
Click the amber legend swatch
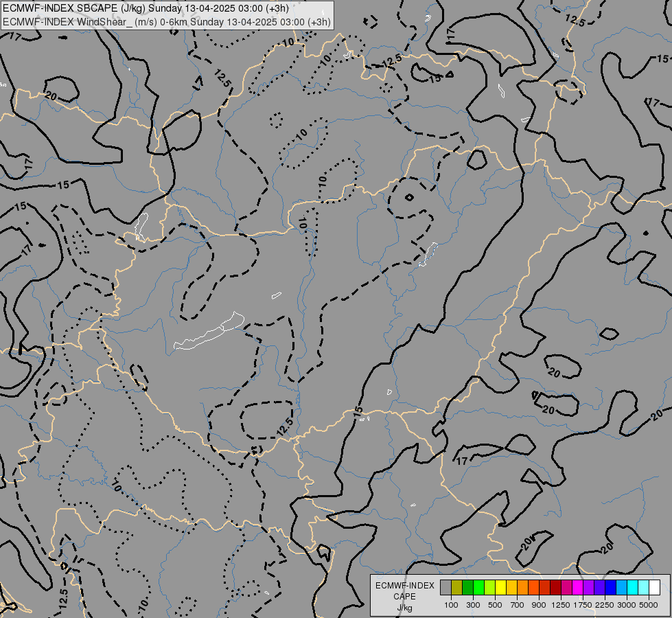(x=511, y=587)
